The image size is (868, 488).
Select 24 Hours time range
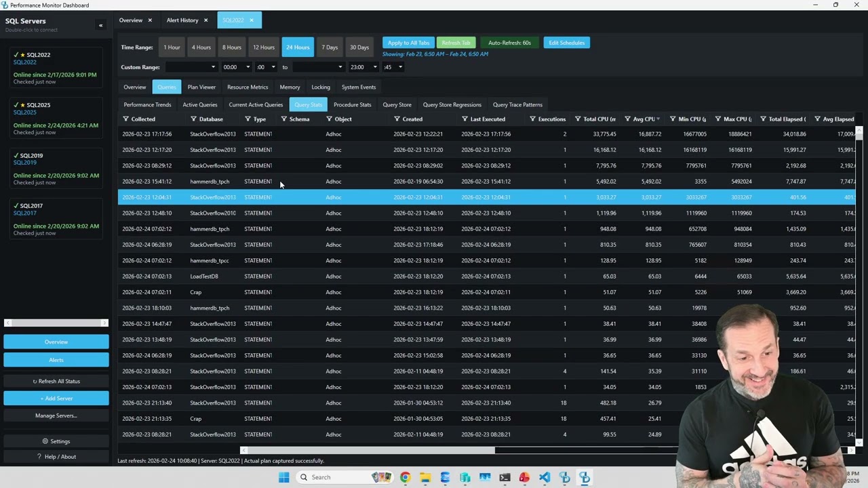[298, 47]
